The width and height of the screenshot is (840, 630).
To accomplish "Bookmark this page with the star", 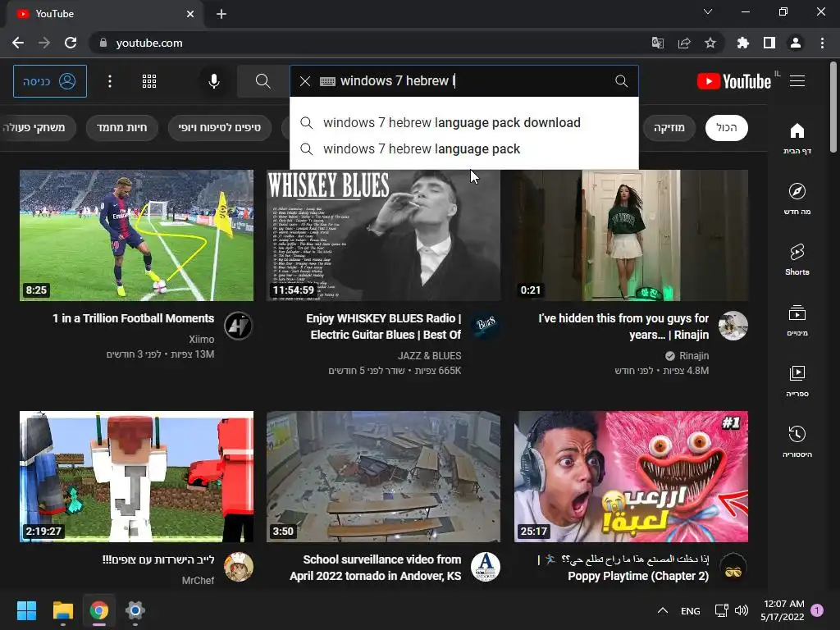I will 710,43.
